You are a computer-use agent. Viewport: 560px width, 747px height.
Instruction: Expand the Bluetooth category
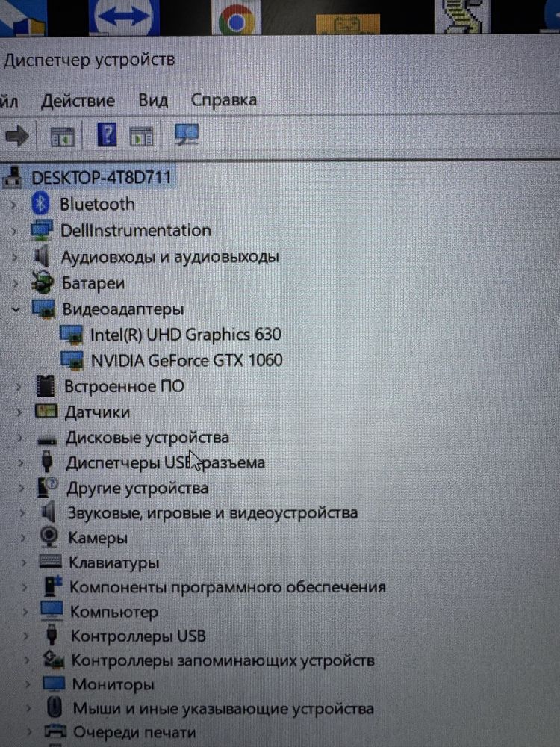point(13,205)
